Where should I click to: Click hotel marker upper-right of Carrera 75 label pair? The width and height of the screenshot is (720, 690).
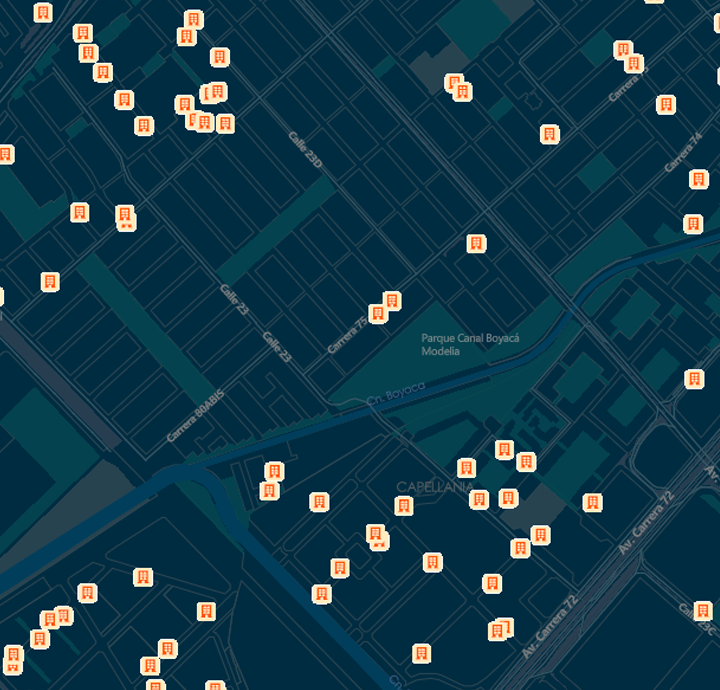click(x=392, y=300)
